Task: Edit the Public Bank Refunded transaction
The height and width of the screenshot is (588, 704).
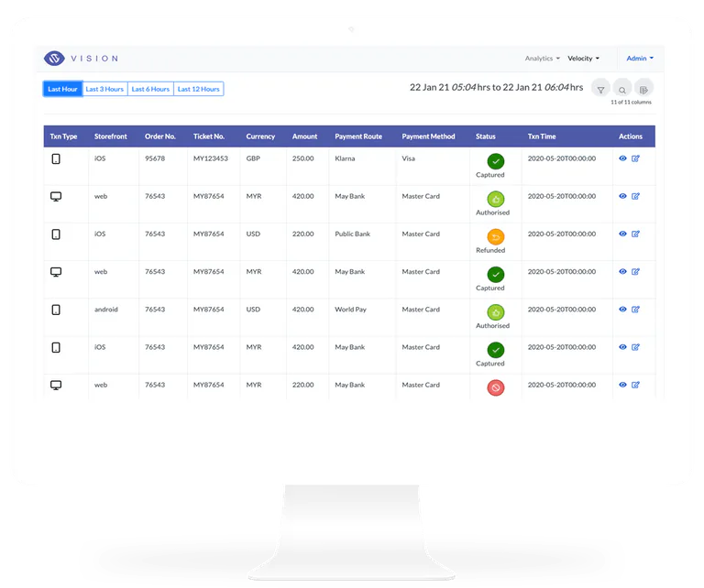Action: point(635,234)
